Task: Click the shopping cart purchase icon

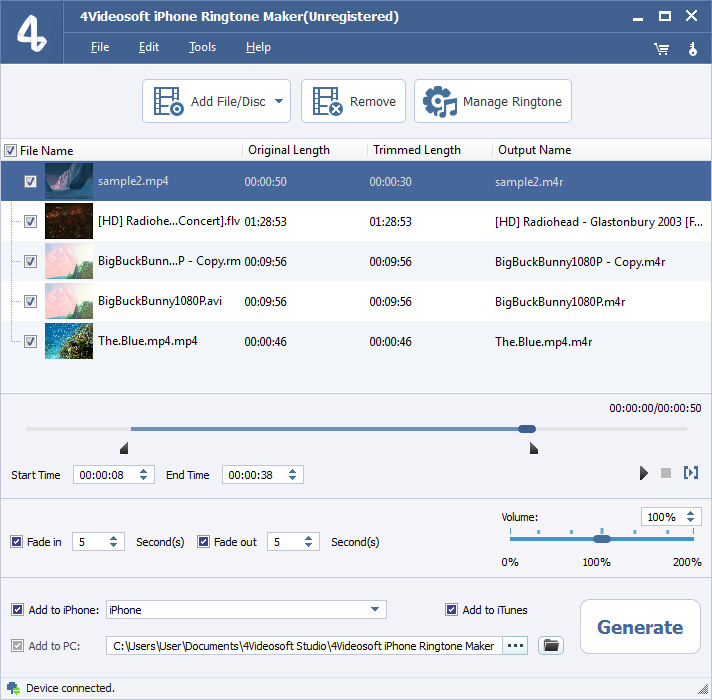Action: click(661, 49)
